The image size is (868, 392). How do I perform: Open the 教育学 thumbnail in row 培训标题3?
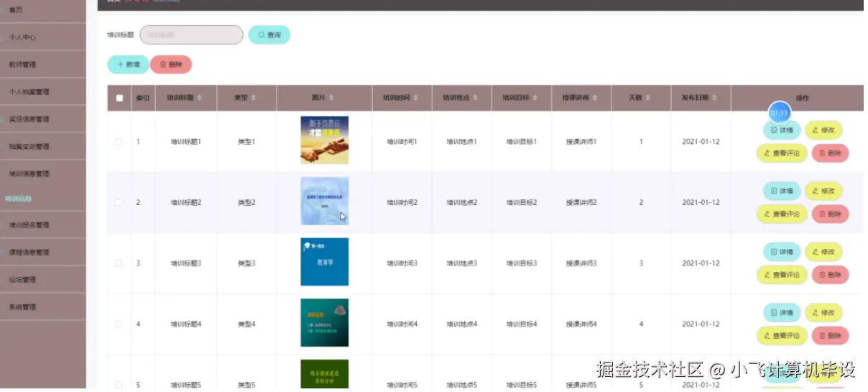pos(325,262)
